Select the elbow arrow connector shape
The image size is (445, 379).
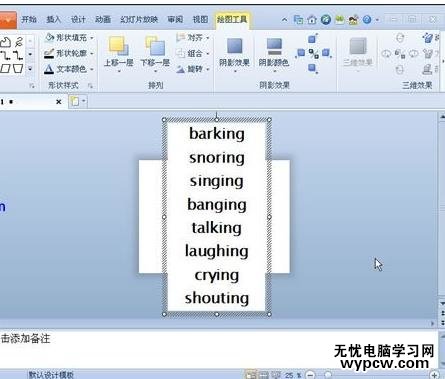18,55
